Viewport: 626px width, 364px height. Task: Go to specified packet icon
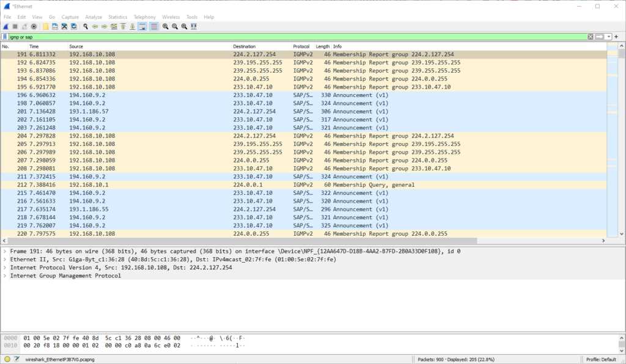tap(114, 26)
